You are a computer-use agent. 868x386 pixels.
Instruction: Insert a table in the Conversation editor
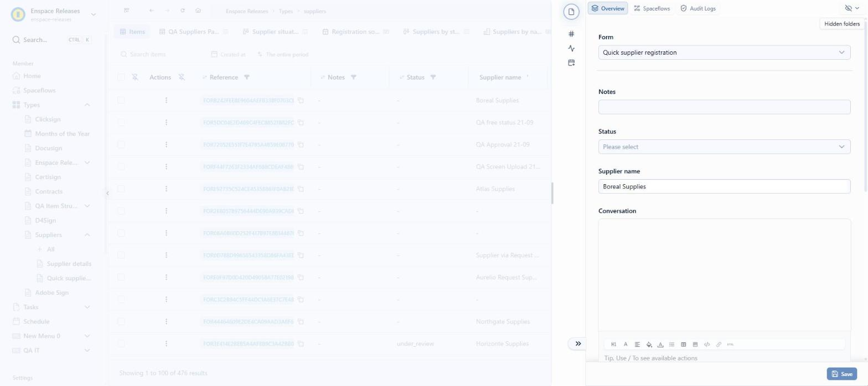coord(684,345)
